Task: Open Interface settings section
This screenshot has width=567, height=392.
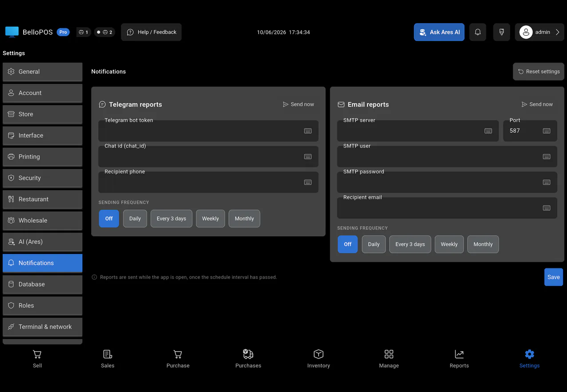Action: (43, 136)
